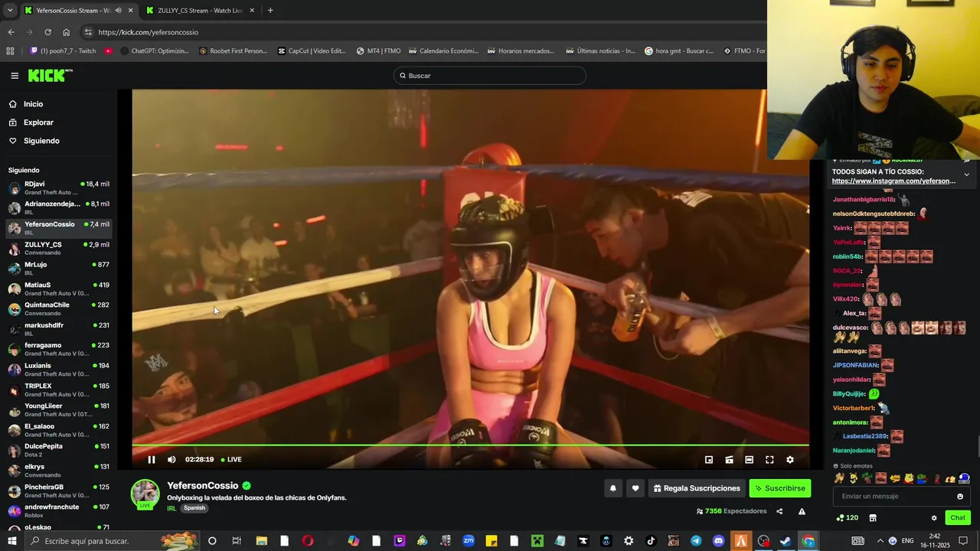This screenshot has width=980, height=551.
Task: Report the stream via warning triangle
Action: [x=802, y=511]
